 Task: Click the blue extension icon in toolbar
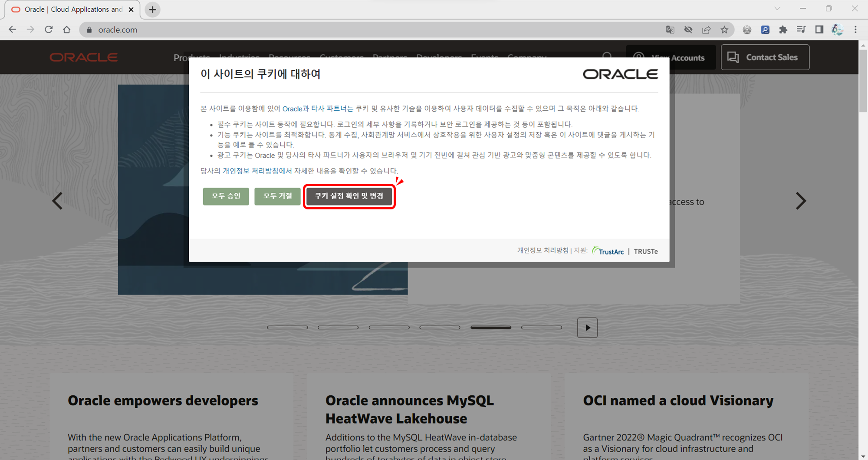point(765,30)
